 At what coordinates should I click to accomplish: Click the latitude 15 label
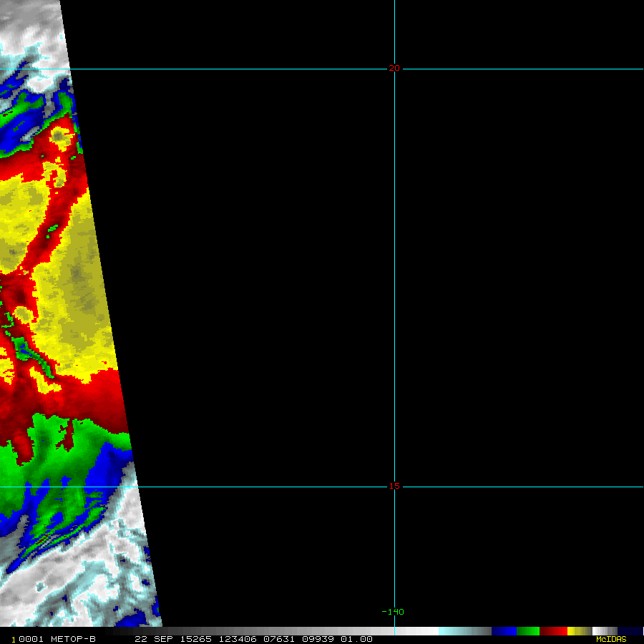[x=394, y=487]
